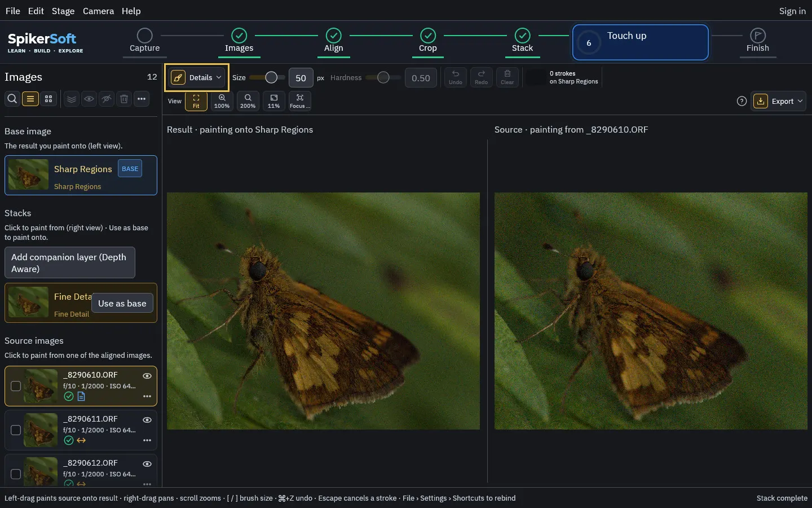812x508 pixels.
Task: Open the Images toolbar more options menu
Action: click(x=142, y=99)
